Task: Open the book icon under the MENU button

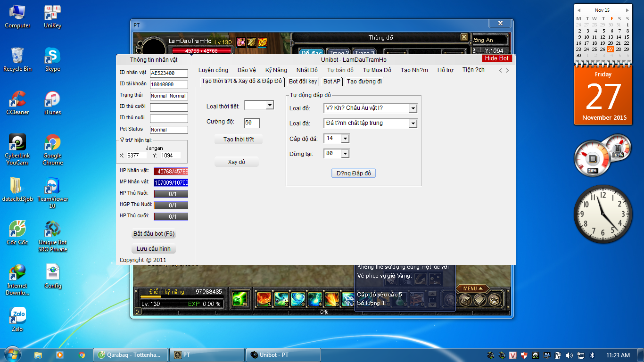Action: [480, 299]
